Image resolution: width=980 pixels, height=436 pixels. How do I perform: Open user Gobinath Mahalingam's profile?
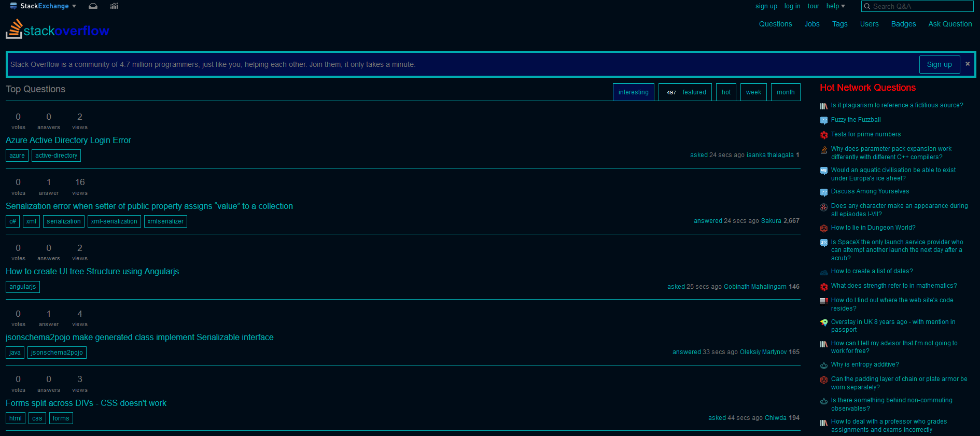(755, 287)
